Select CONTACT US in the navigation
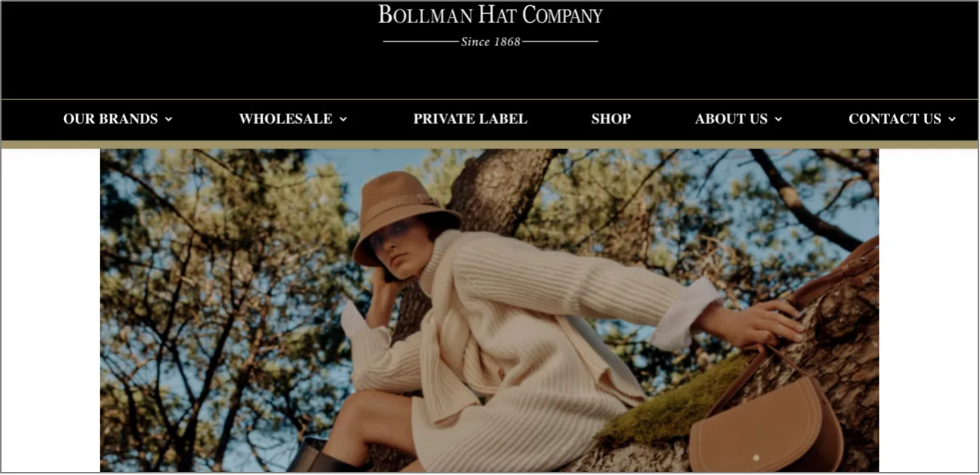The height and width of the screenshot is (475, 980). [895, 119]
